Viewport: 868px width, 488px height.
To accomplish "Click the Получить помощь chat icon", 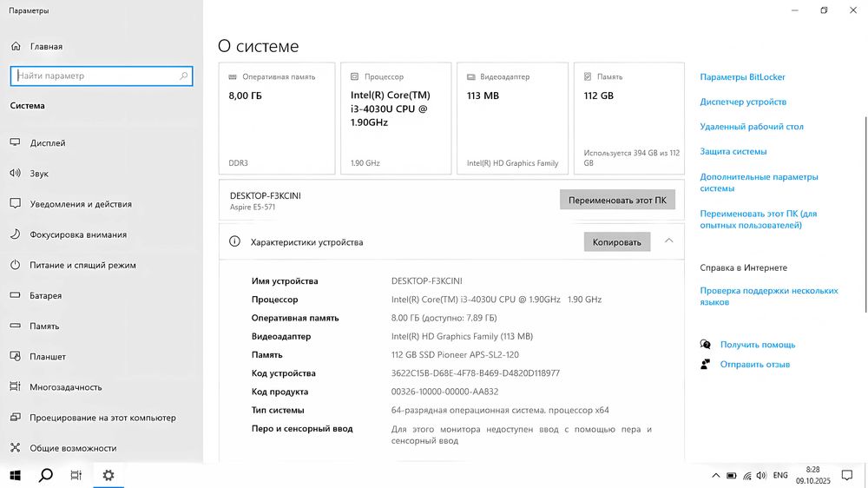I will coord(706,345).
